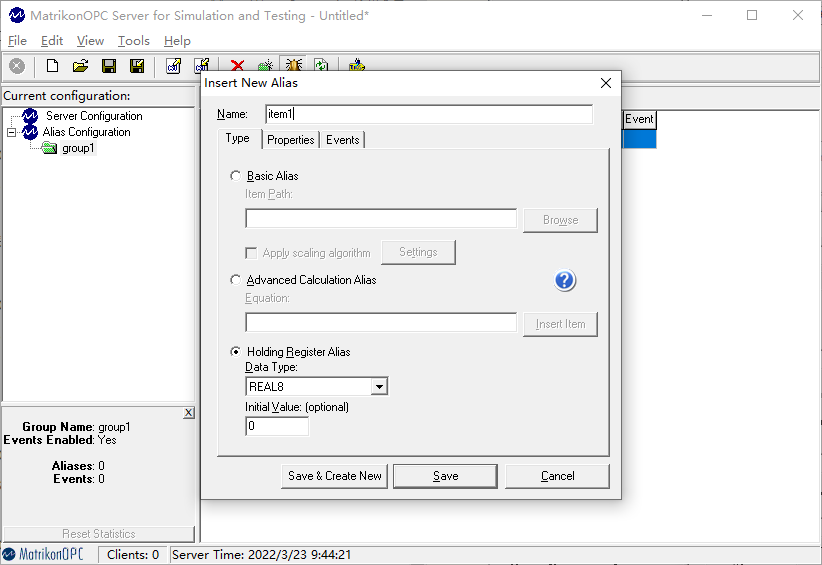Viewport: 822px width, 565px height.
Task: Save configuration with the floppy disk icon
Action: 109,66
